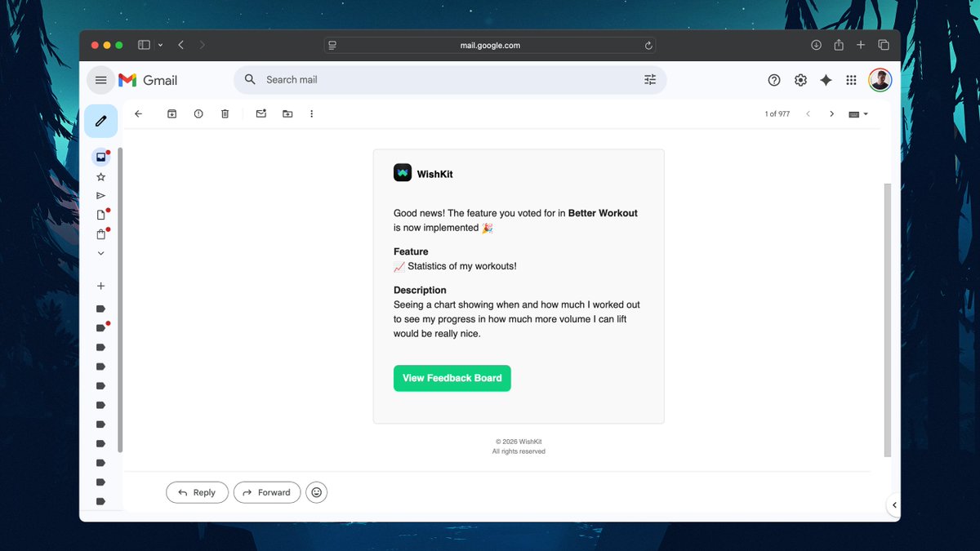The width and height of the screenshot is (980, 551).
Task: Toggle the Gmail main menu hamburger
Action: point(100,80)
